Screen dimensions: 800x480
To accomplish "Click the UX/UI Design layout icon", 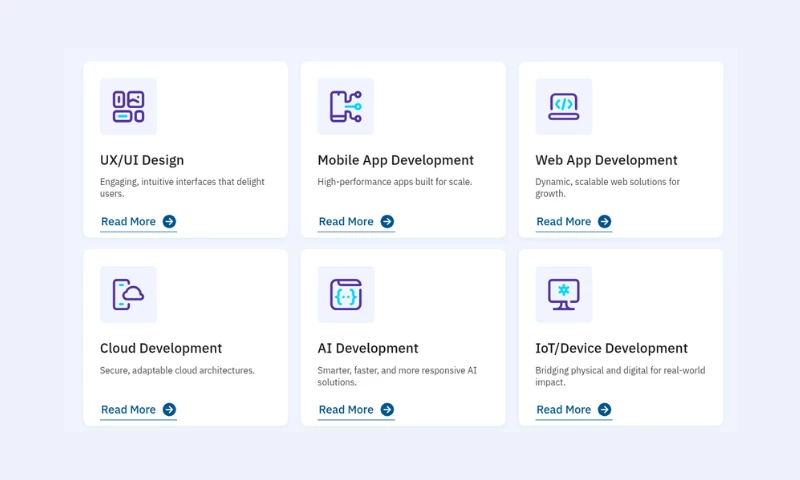I will pos(128,106).
